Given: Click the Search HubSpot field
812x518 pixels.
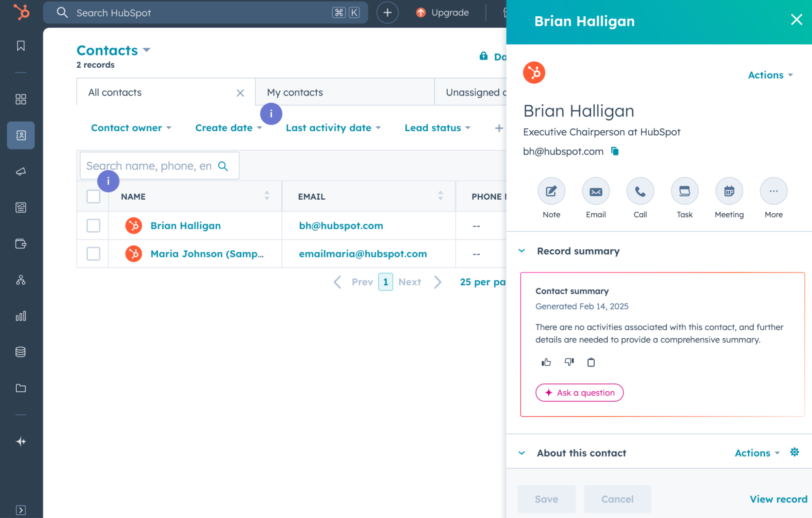Looking at the screenshot, I should click(x=206, y=13).
